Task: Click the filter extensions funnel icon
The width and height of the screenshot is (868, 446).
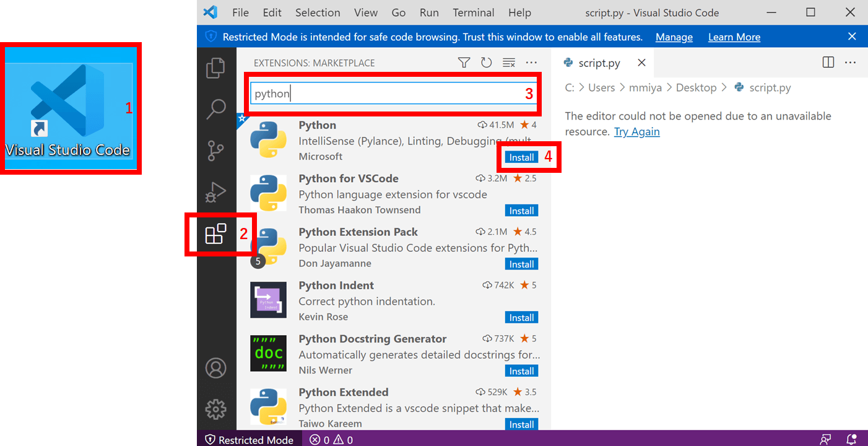Action: tap(464, 63)
